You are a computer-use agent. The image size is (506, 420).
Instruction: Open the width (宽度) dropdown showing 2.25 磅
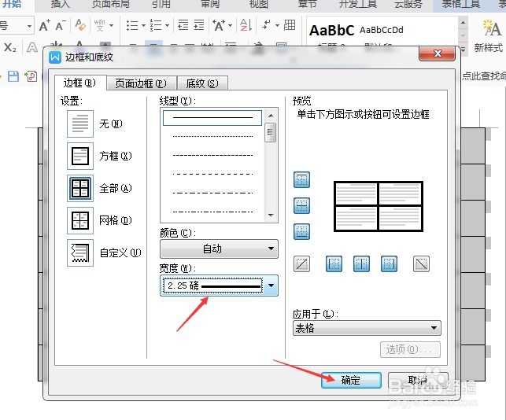click(x=219, y=286)
